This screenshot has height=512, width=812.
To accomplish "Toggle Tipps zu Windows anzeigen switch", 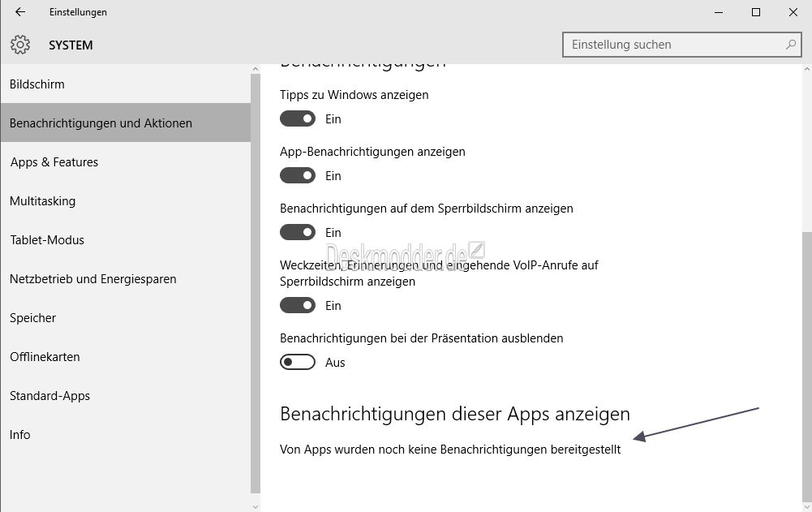I will (x=297, y=118).
